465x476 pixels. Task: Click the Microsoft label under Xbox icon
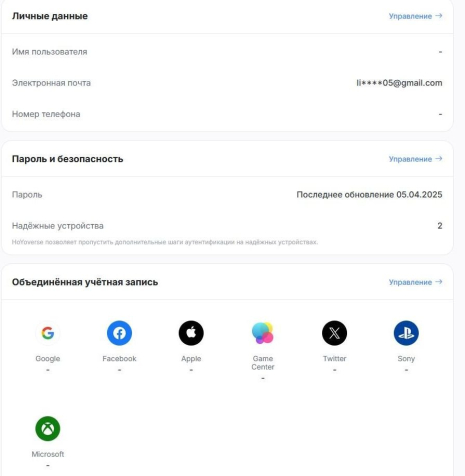(x=48, y=454)
